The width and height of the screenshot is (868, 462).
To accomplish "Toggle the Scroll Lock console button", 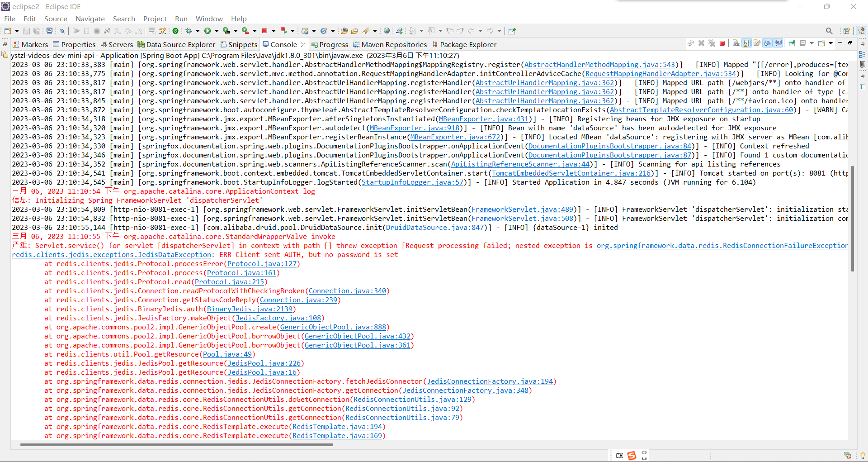I will (x=747, y=43).
